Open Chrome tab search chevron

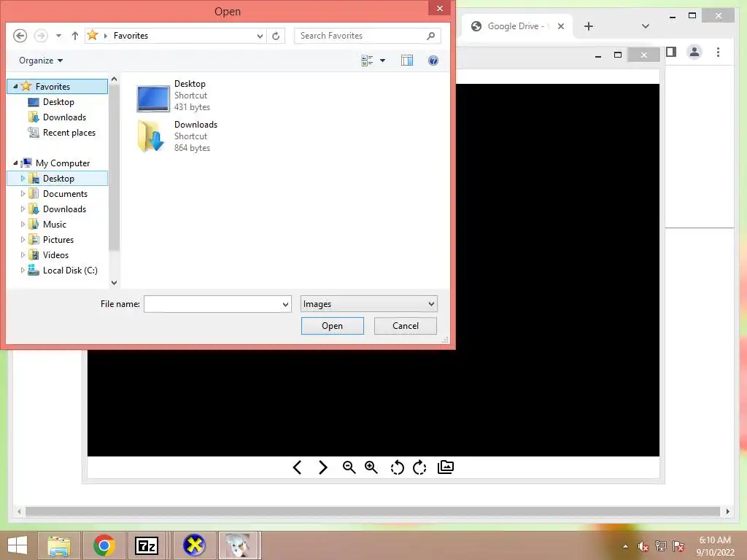click(x=646, y=26)
